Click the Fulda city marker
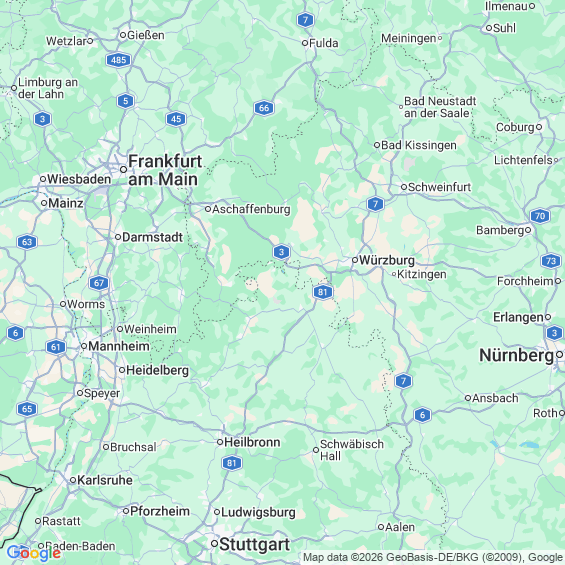 point(305,43)
